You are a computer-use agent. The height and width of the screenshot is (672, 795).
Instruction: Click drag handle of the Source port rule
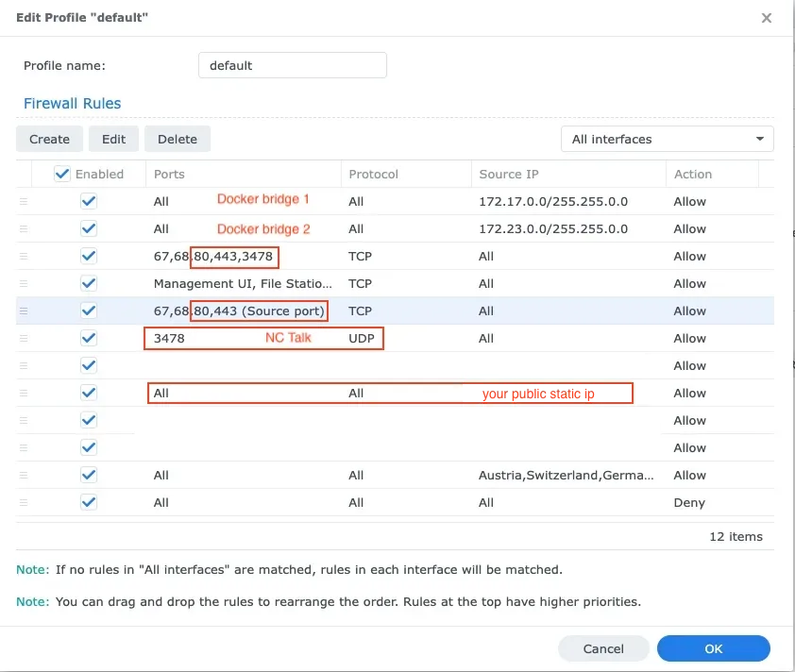24,311
